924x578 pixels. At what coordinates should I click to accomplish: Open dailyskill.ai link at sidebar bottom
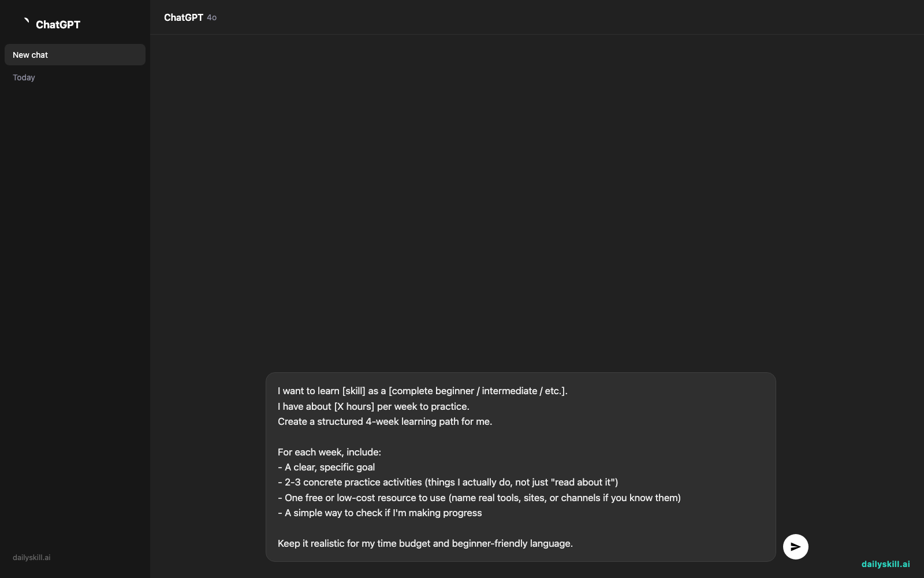pos(32,558)
